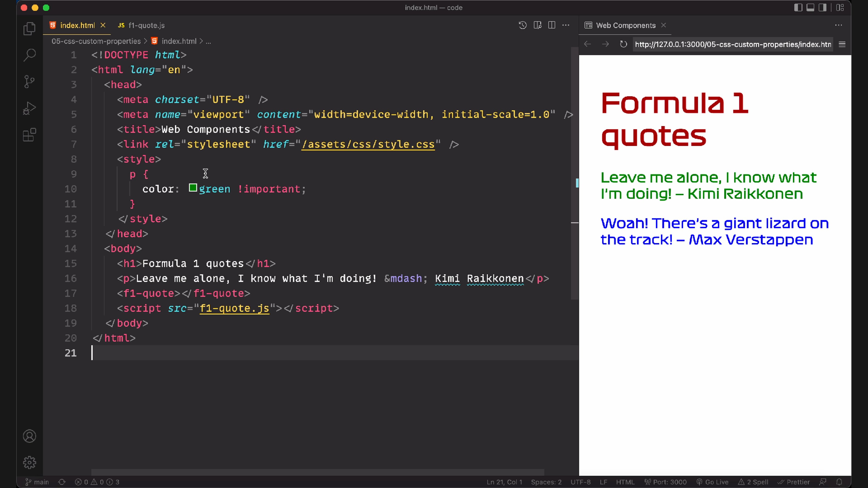Screen dimensions: 868x488
Task: Open the Extensions view icon
Action: click(x=29, y=135)
